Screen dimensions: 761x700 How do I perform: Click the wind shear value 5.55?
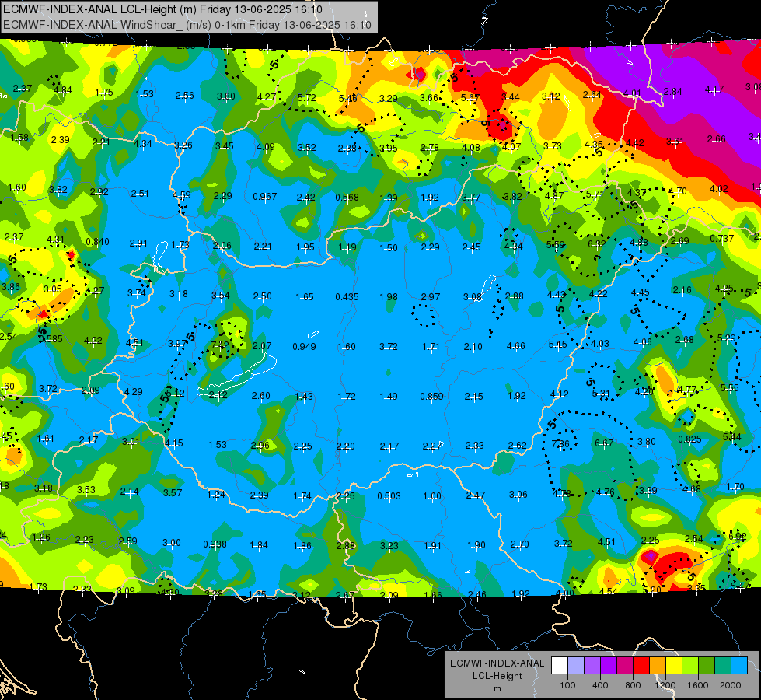pos(729,387)
